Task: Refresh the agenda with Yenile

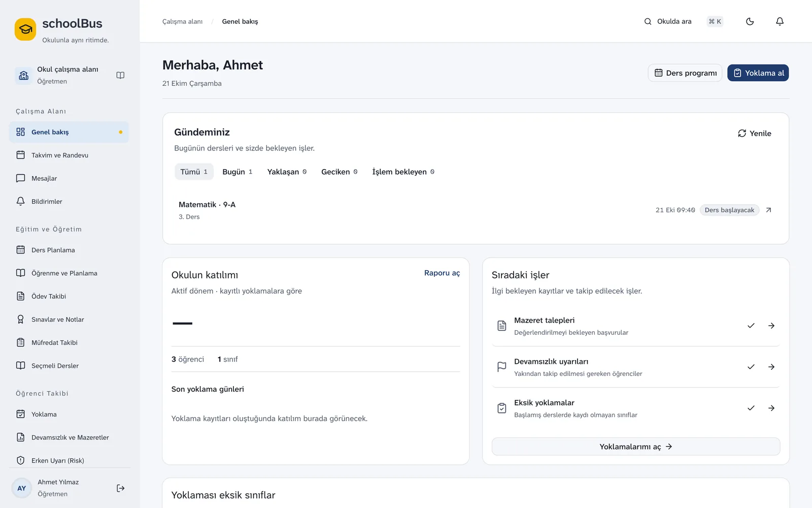Action: 754,133
